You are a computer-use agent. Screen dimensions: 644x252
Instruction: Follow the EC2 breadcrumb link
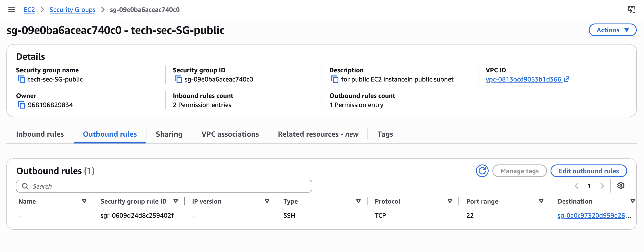click(29, 10)
